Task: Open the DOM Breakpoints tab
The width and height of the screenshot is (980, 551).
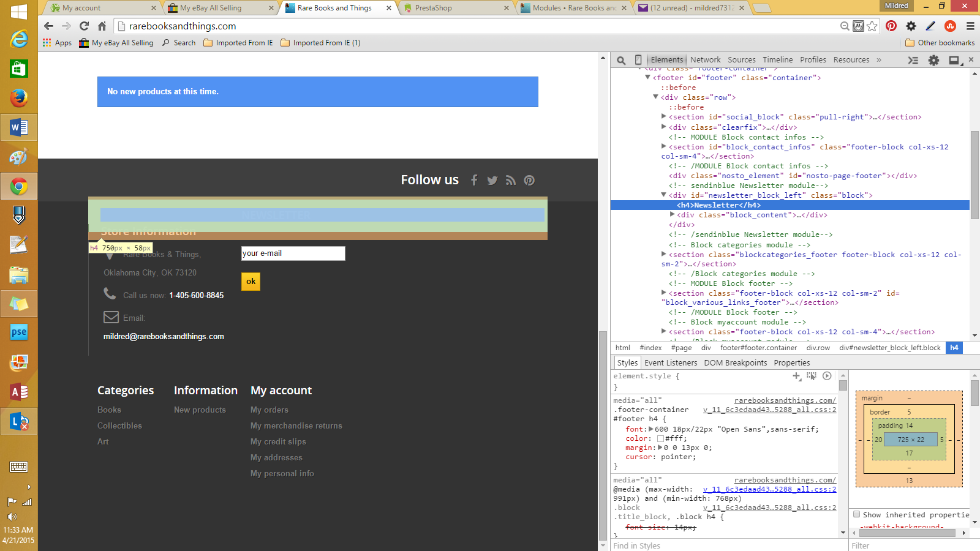Action: [736, 362]
